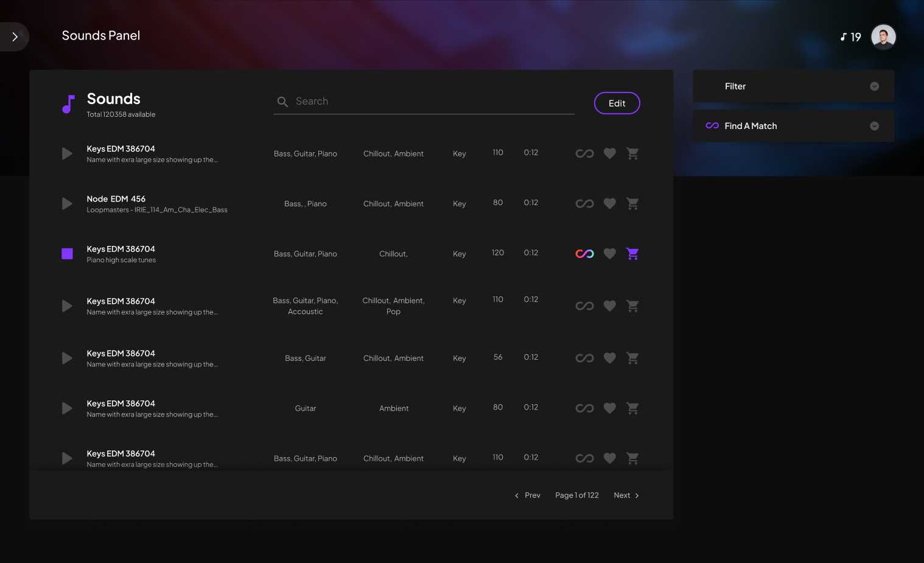Favorite the Node EDM 456 heart icon
Viewport: 924px width, 563px height.
[x=609, y=203]
